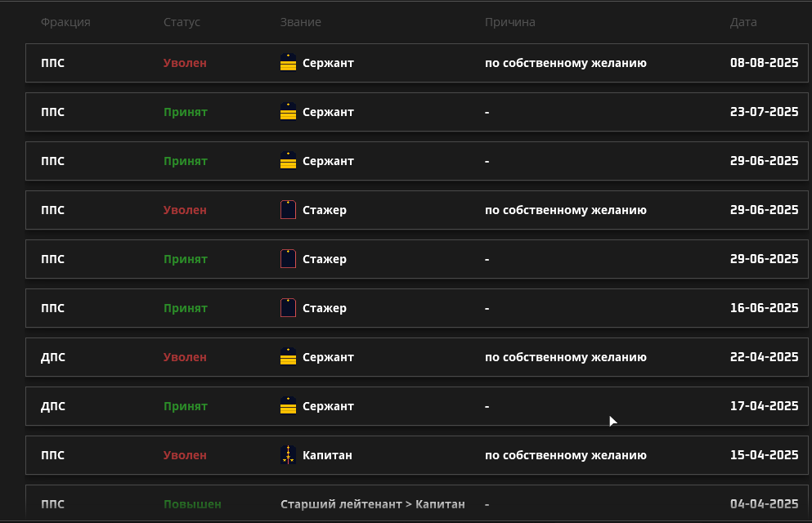Click the Причина column header

(x=510, y=22)
